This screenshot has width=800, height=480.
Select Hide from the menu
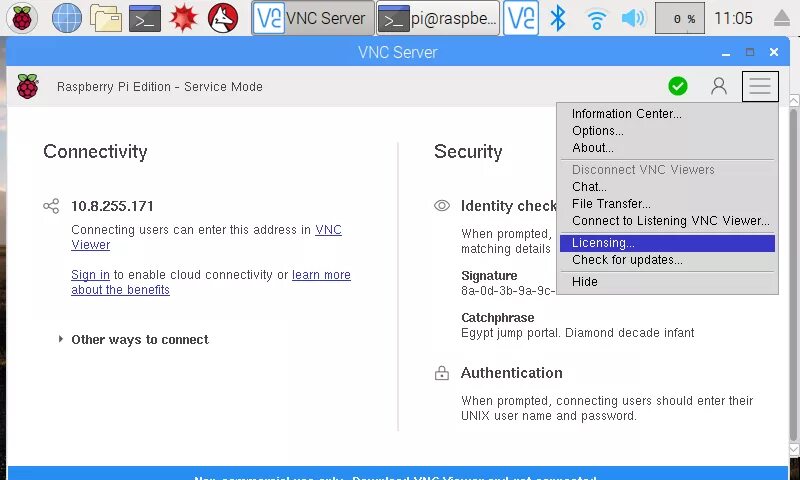point(667,282)
